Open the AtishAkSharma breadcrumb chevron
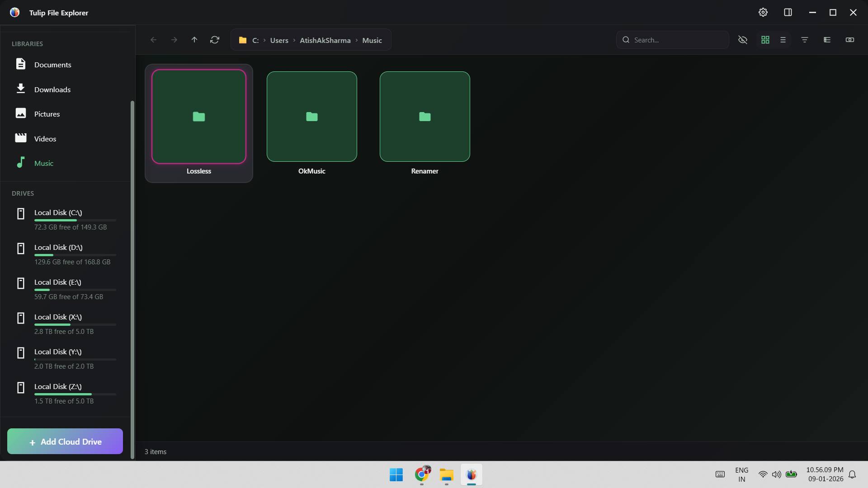 356,40
